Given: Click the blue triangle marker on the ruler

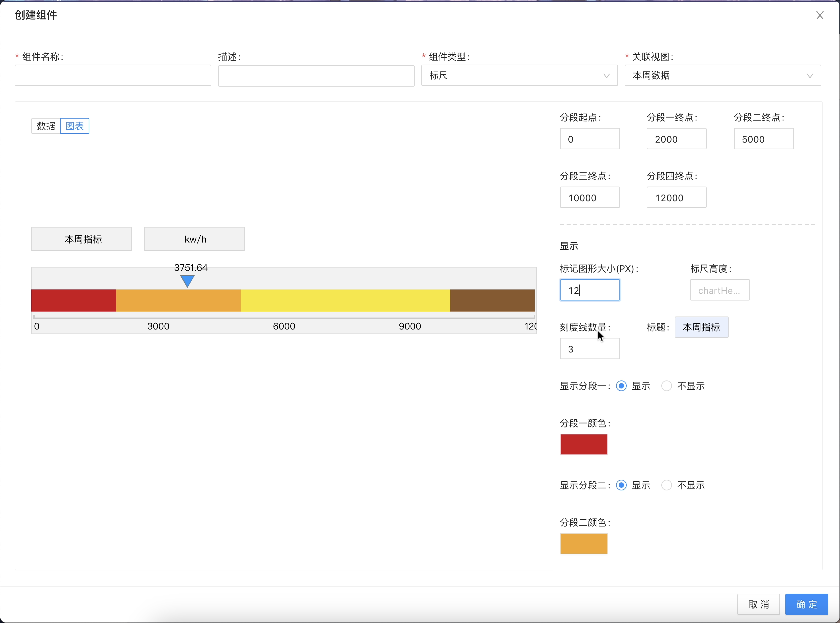Looking at the screenshot, I should [x=187, y=281].
